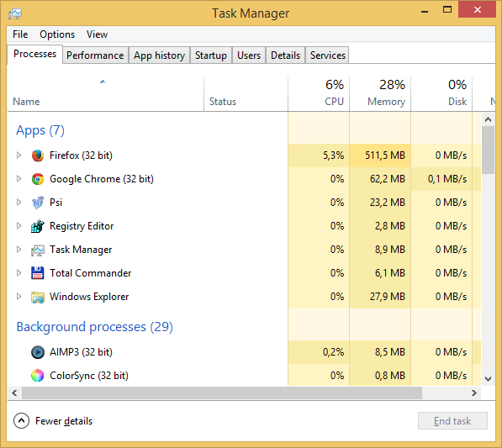Click the Fewer details circle arrow icon
The height and width of the screenshot is (448, 502).
[x=22, y=421]
